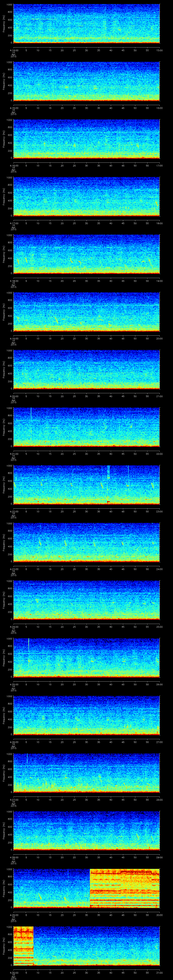This screenshot has width=173, height=980.
Task: Click the loud broadband noise block in 4:29 spectrogram
Action: (125, 888)
